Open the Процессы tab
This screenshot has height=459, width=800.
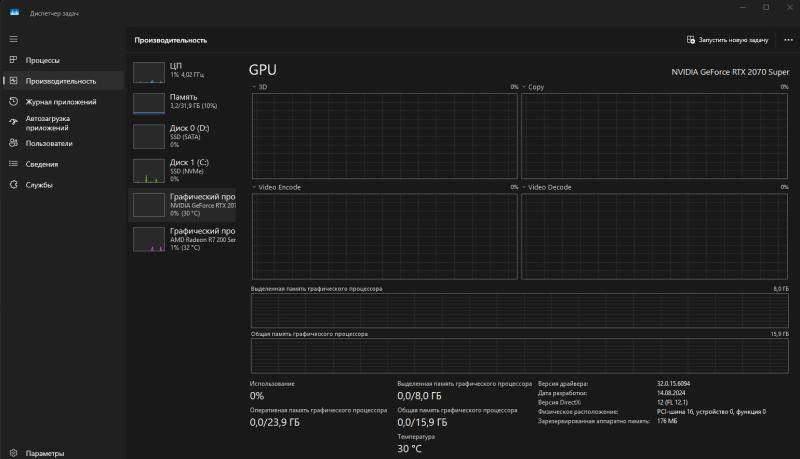tap(62, 60)
